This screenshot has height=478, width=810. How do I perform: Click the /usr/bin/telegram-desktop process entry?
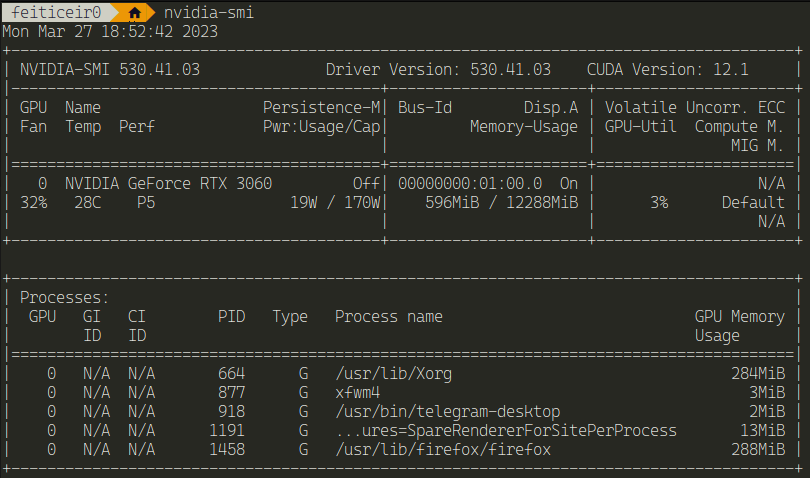[x=447, y=412]
